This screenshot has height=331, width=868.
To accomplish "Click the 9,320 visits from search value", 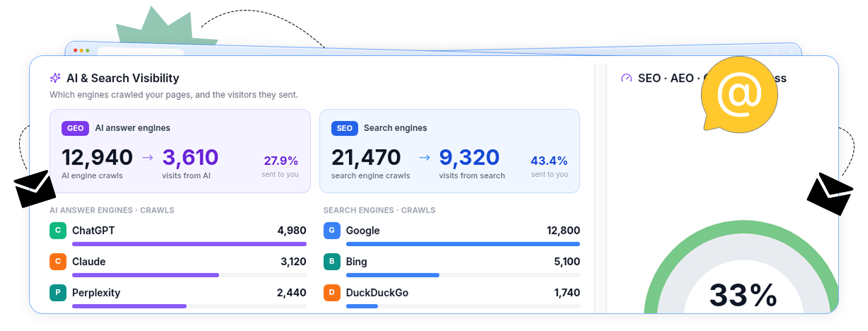I will click(x=469, y=157).
